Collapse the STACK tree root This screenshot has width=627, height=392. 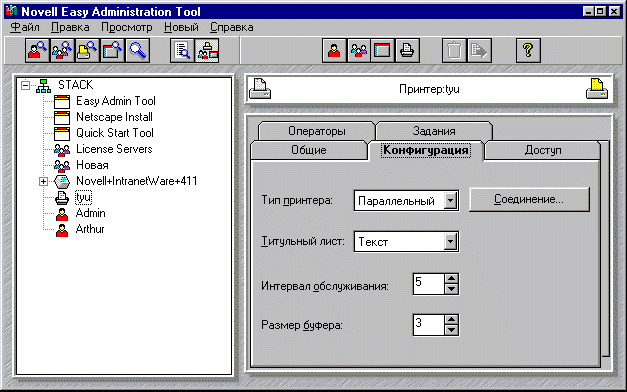pyautogui.click(x=26, y=85)
